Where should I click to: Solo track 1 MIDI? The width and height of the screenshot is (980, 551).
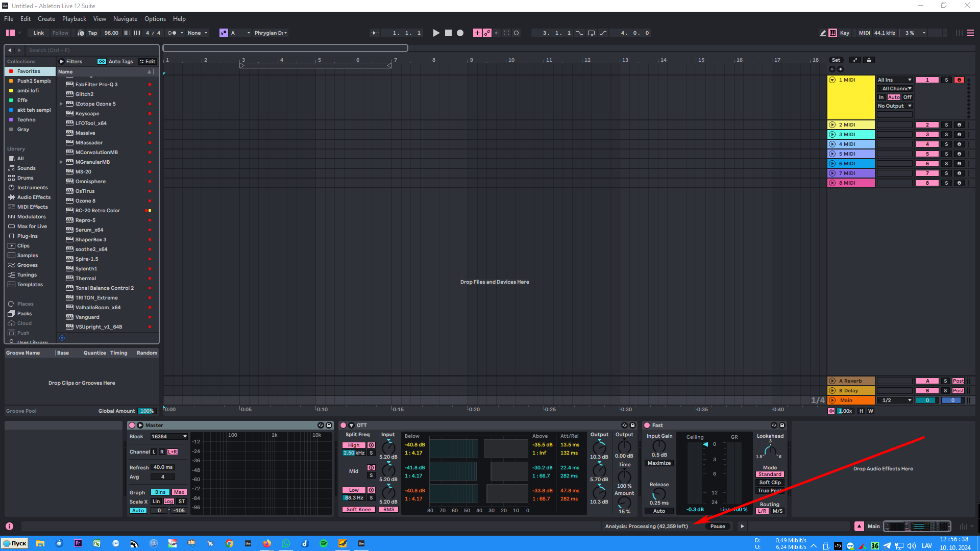point(946,80)
